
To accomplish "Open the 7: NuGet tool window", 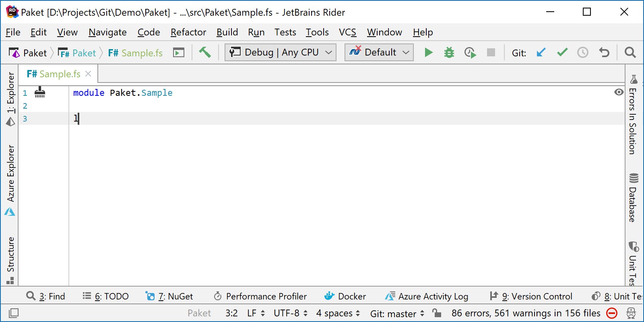I will [169, 296].
